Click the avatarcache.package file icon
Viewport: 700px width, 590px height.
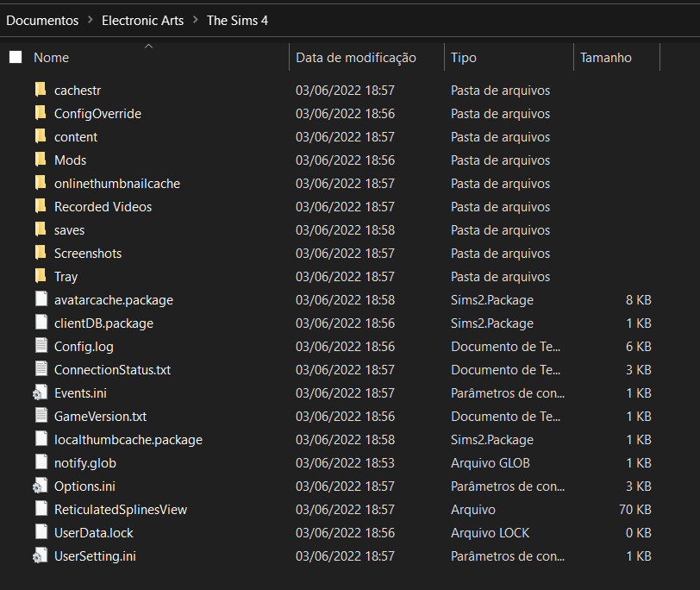click(41, 299)
